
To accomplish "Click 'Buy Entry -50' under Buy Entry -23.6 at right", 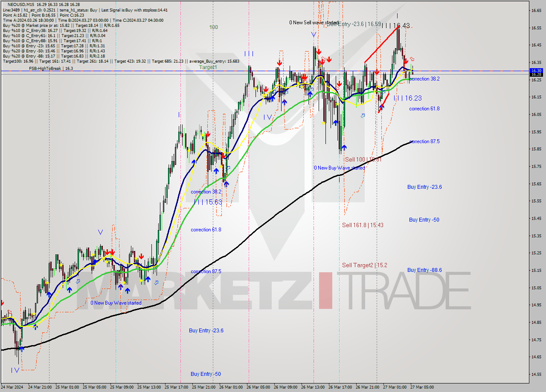I will [424, 220].
